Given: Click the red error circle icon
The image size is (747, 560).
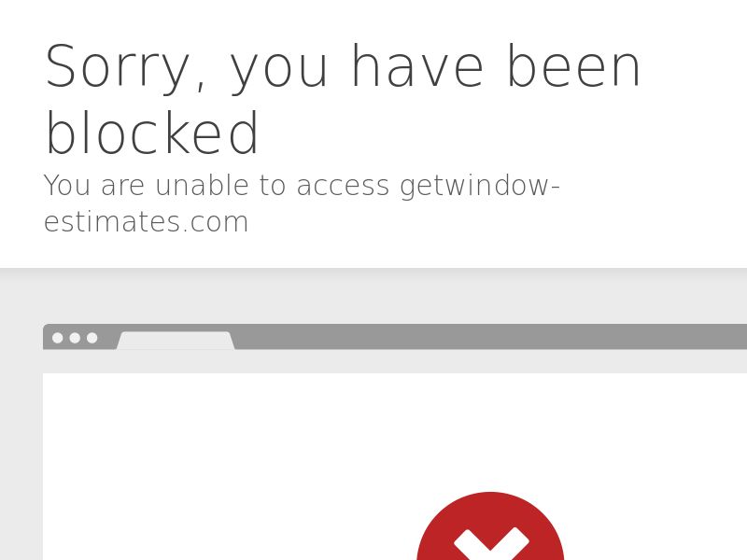Looking at the screenshot, I should (490, 526).
